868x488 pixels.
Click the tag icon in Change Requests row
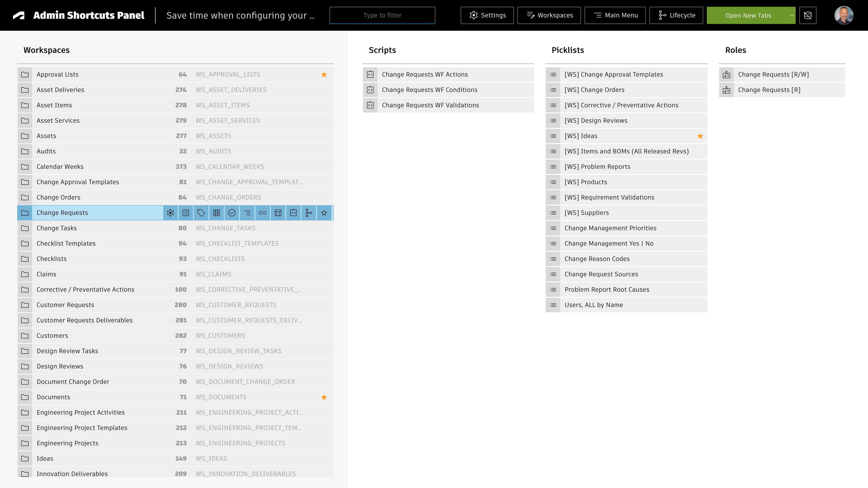tap(201, 213)
